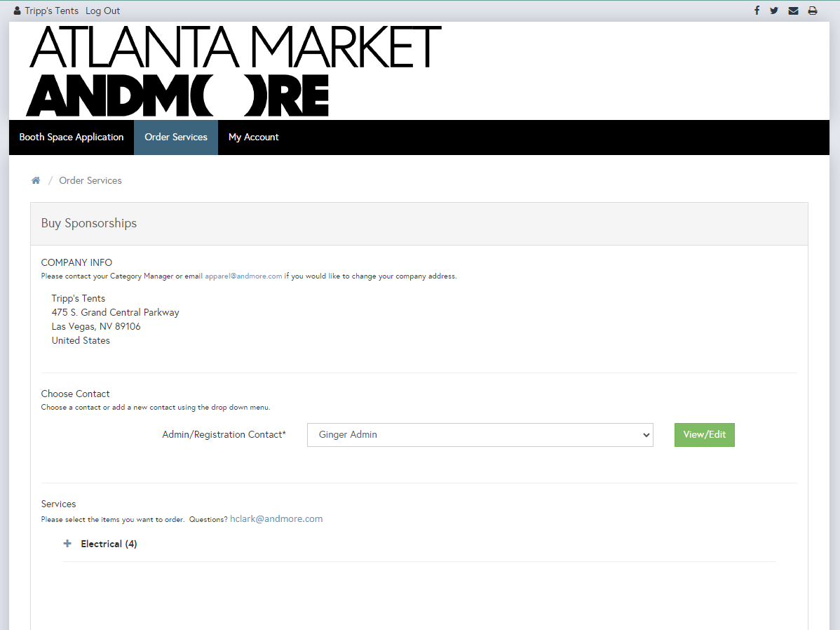Open the Tripp's Tents account link

(51, 11)
